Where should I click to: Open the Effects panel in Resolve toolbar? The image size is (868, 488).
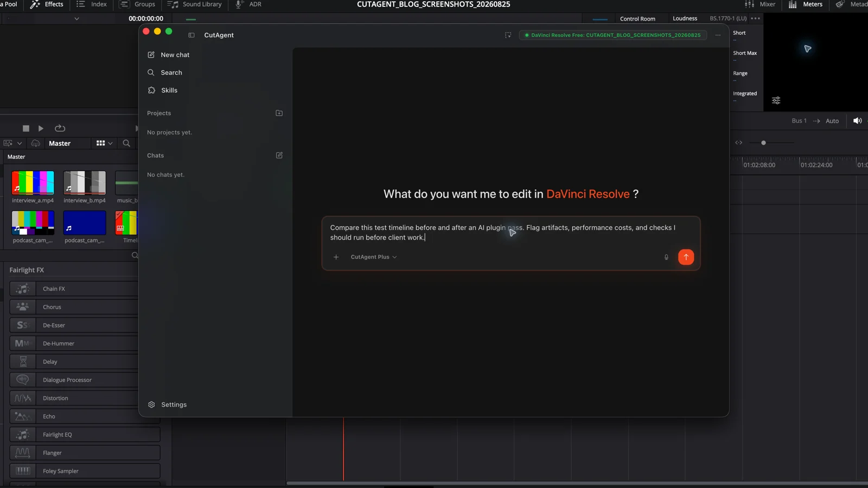(x=47, y=4)
